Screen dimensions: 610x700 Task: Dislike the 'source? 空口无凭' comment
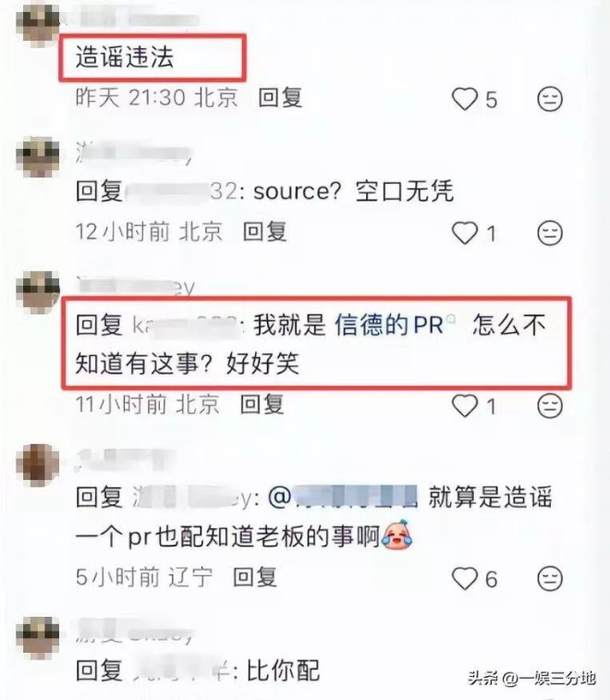(549, 233)
